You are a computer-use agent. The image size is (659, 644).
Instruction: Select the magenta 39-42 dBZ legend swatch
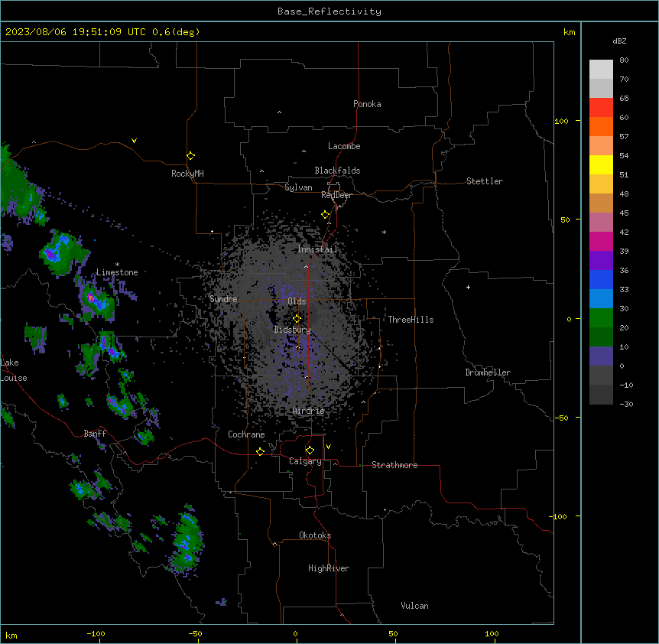[x=601, y=241]
